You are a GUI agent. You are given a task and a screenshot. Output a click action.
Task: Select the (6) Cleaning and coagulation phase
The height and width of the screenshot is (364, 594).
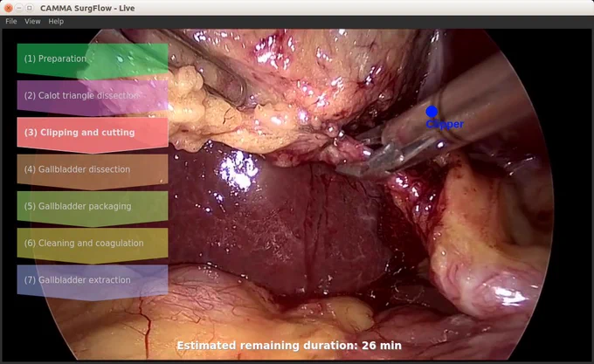coord(93,245)
